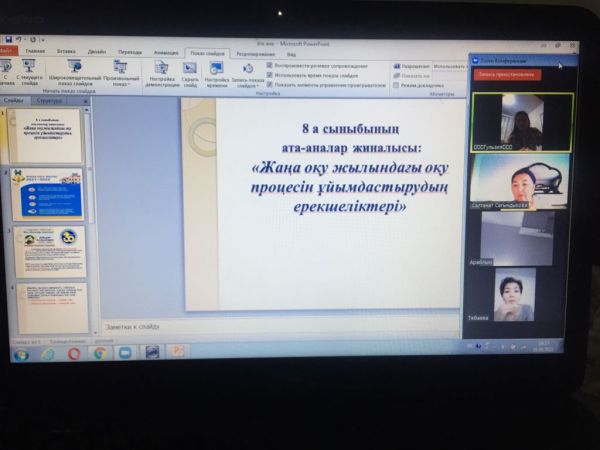Click the Windows Start button

pos(20,353)
